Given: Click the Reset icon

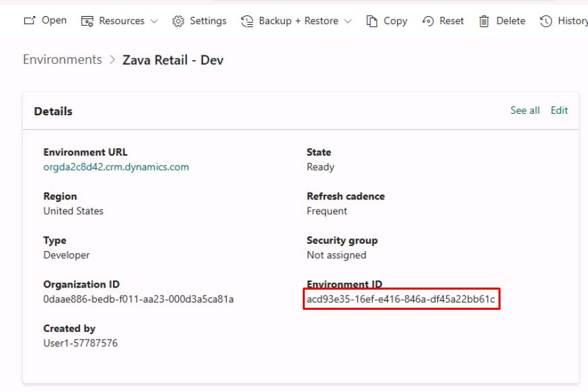Looking at the screenshot, I should [428, 21].
